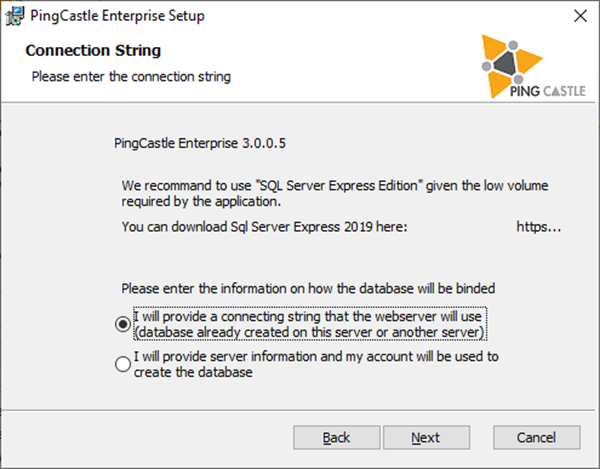Click the PING CASTLE wordmark under the logo

548,91
